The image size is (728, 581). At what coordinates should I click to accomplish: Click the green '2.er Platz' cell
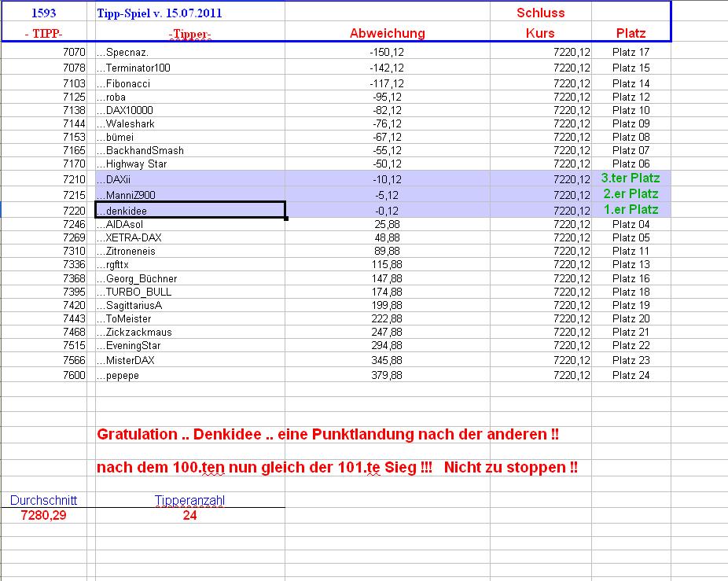pyautogui.click(x=631, y=194)
